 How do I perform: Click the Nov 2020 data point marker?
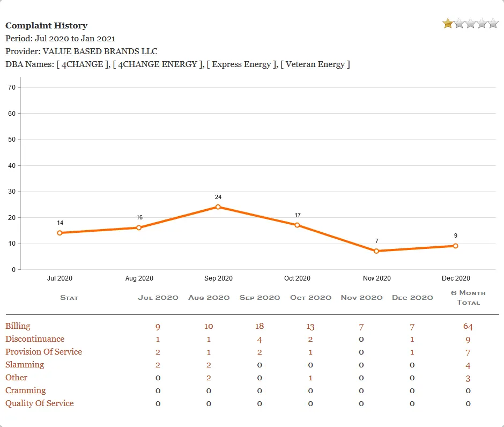pyautogui.click(x=376, y=251)
